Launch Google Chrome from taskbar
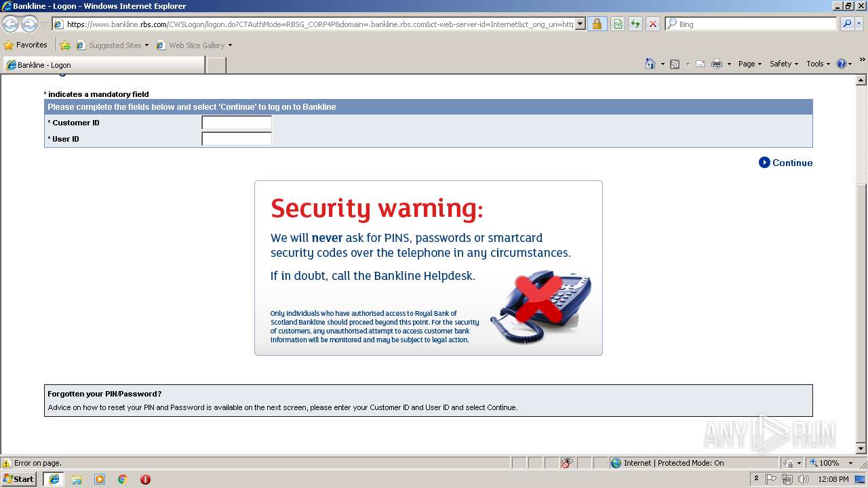This screenshot has height=488, width=868. click(x=123, y=479)
